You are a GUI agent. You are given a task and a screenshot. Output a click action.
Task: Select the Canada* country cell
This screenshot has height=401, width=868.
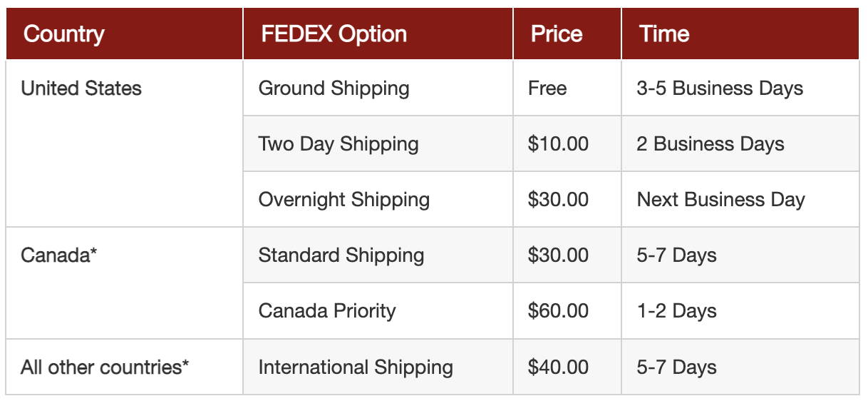coord(125,283)
